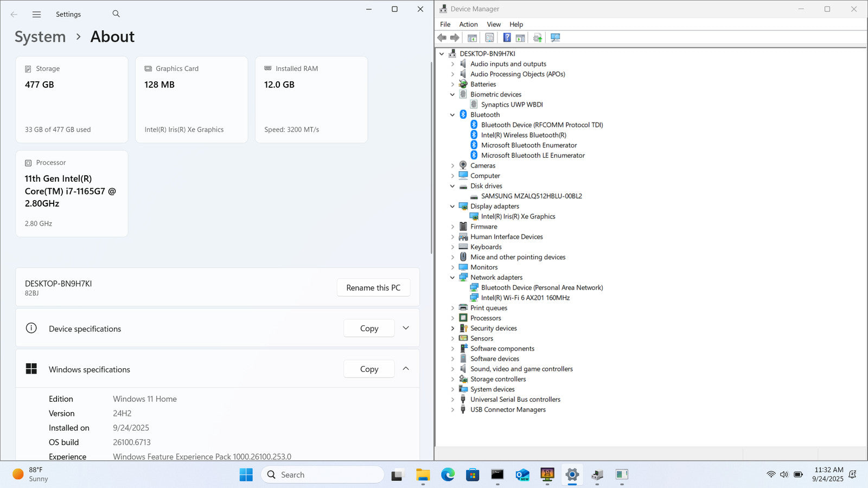
Task: Click the Scan for hardware changes toolbar icon
Action: (x=555, y=37)
